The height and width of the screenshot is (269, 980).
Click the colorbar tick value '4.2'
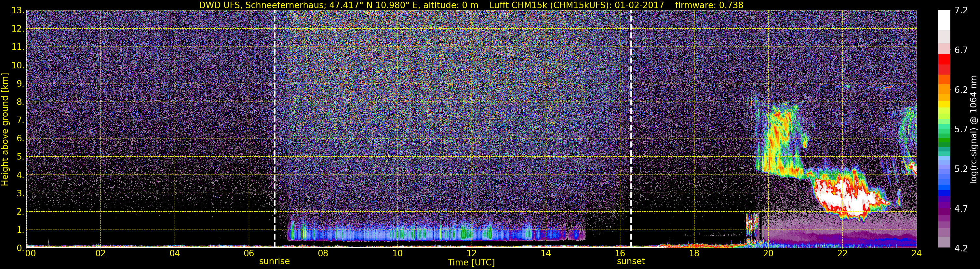pos(961,248)
